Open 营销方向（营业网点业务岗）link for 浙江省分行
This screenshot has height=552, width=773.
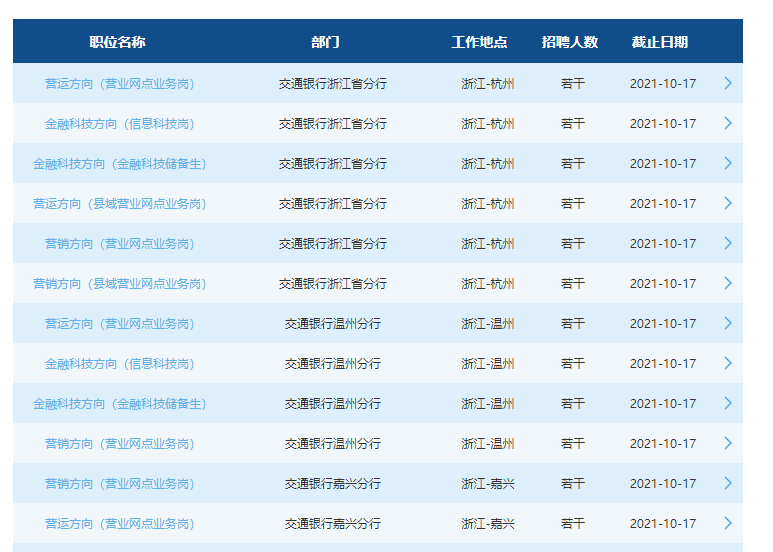[x=119, y=243]
